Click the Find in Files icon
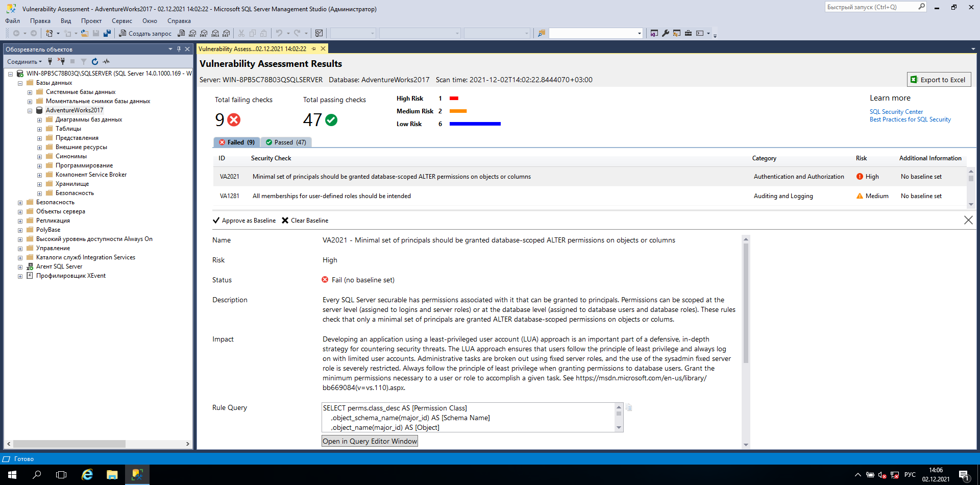 (542, 33)
